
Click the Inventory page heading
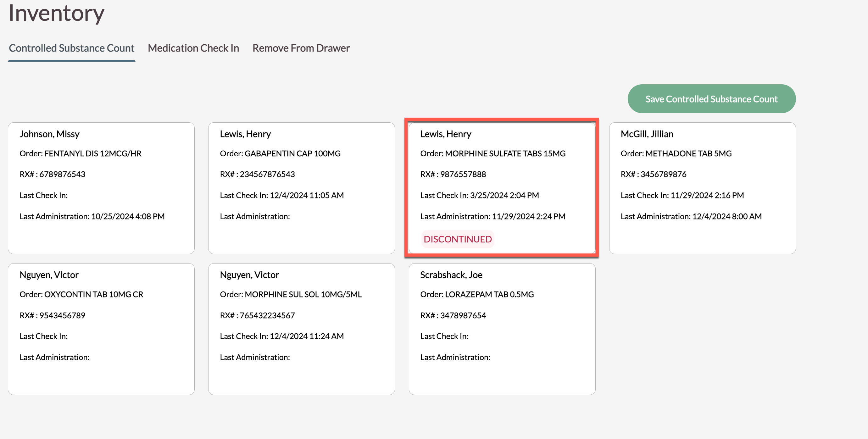(56, 13)
